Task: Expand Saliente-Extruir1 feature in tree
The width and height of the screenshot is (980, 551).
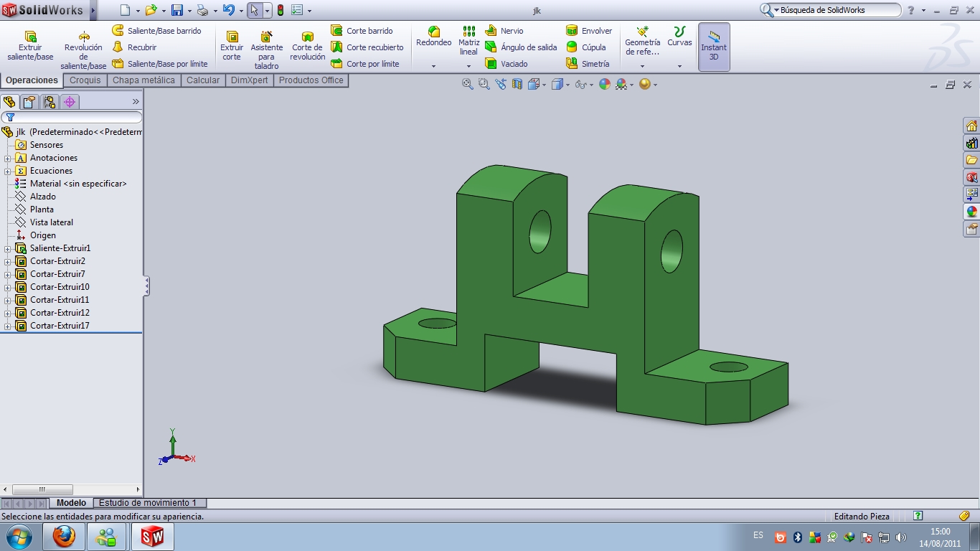Action: 8,248
